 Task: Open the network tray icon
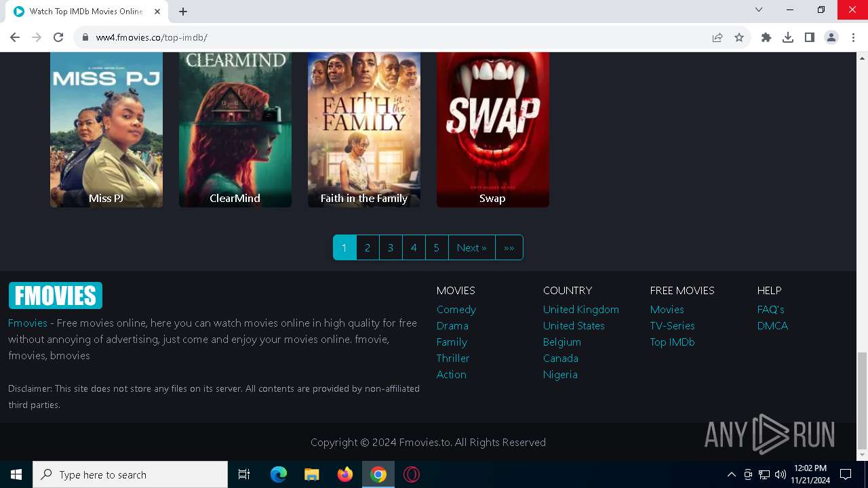tap(764, 474)
